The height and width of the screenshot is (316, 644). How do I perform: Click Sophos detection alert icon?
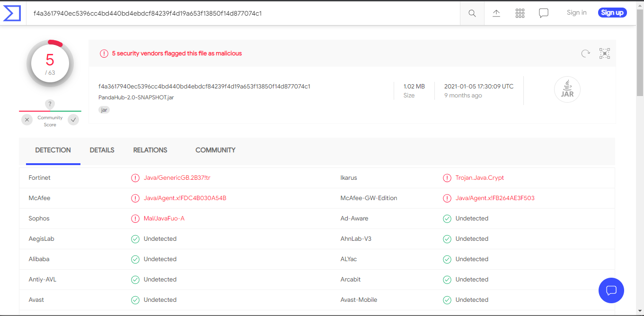click(135, 219)
